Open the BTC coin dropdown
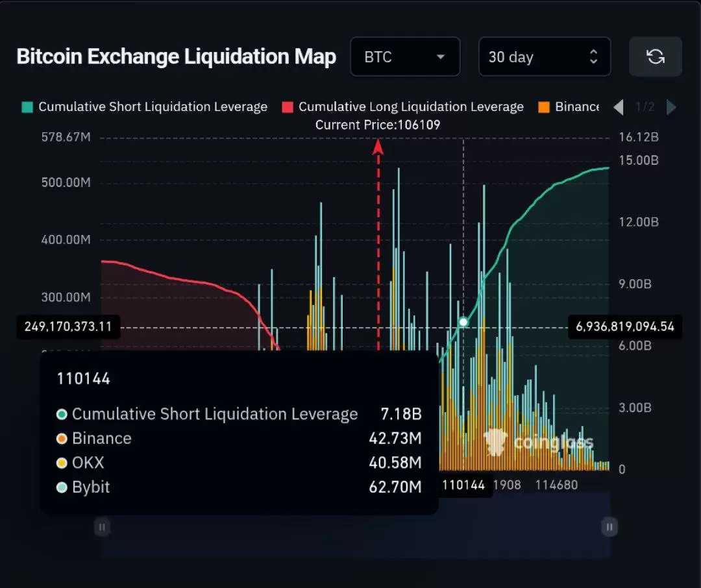The image size is (701, 588). tap(405, 56)
